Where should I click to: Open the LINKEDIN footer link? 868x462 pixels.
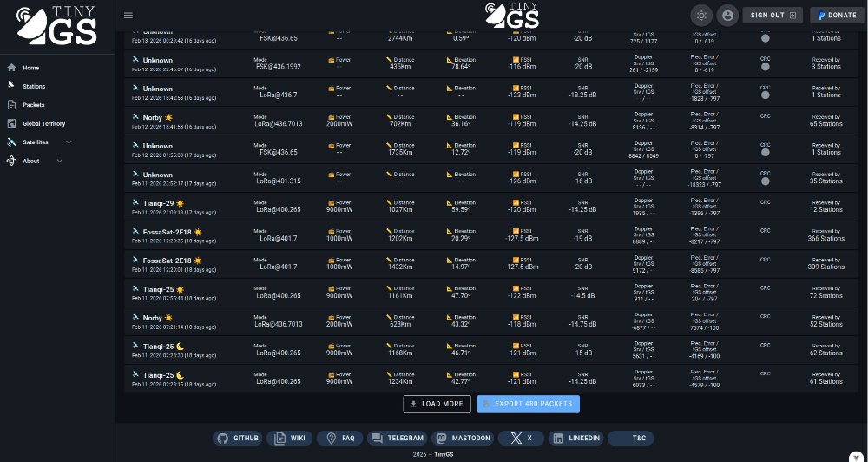tap(575, 439)
